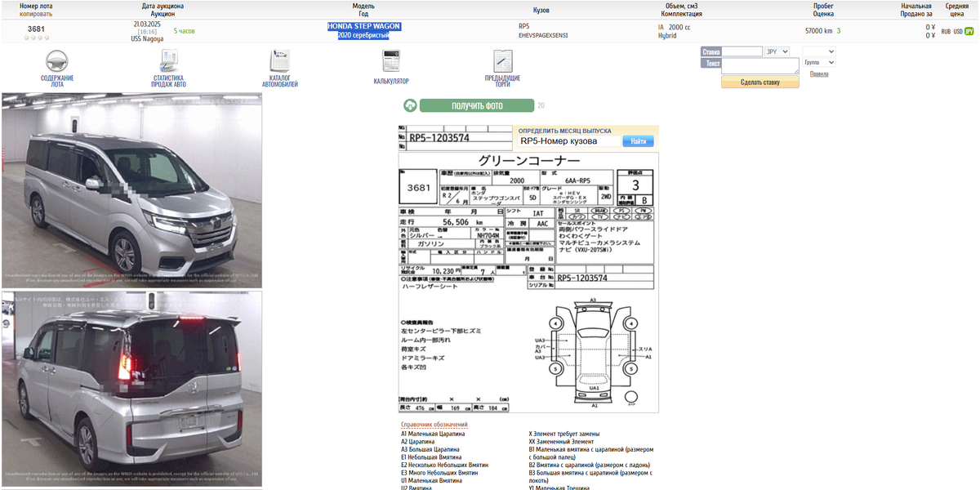Open the Справочник обозначений link
The height and width of the screenshot is (490, 980).
click(434, 425)
